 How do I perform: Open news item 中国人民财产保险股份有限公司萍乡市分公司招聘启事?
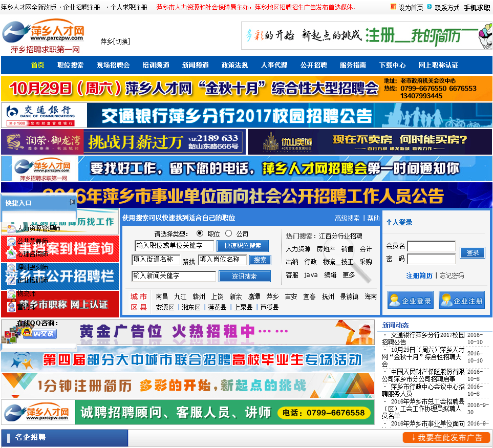click(423, 375)
